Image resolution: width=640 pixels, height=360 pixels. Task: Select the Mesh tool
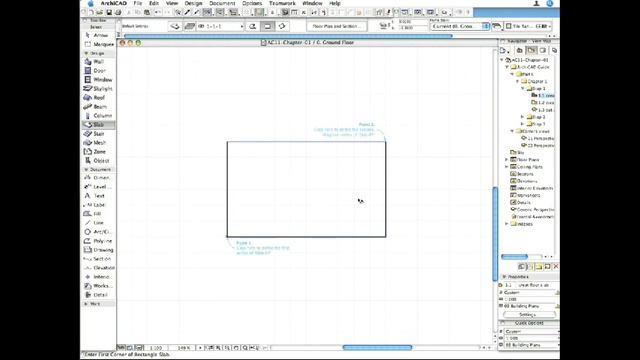(98, 142)
